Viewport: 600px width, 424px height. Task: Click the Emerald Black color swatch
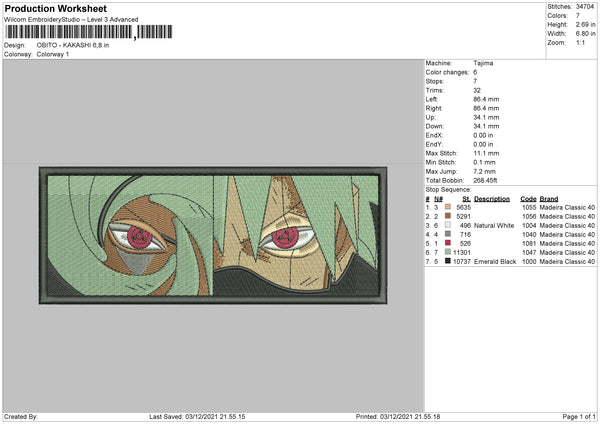coord(448,261)
